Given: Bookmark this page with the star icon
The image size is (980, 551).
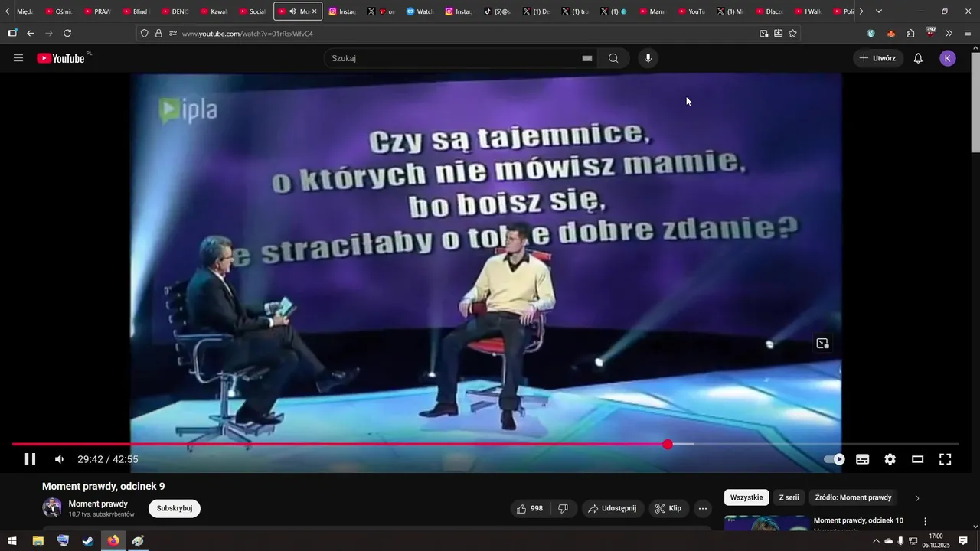Looking at the screenshot, I should [792, 34].
